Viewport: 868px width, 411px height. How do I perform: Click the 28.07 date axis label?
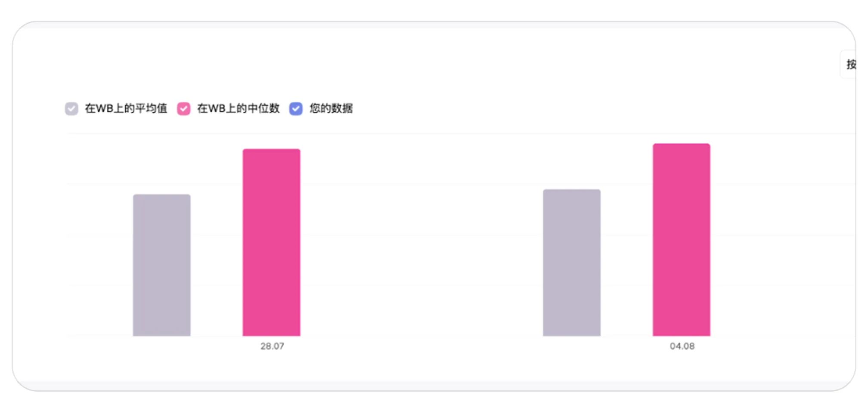click(x=272, y=346)
